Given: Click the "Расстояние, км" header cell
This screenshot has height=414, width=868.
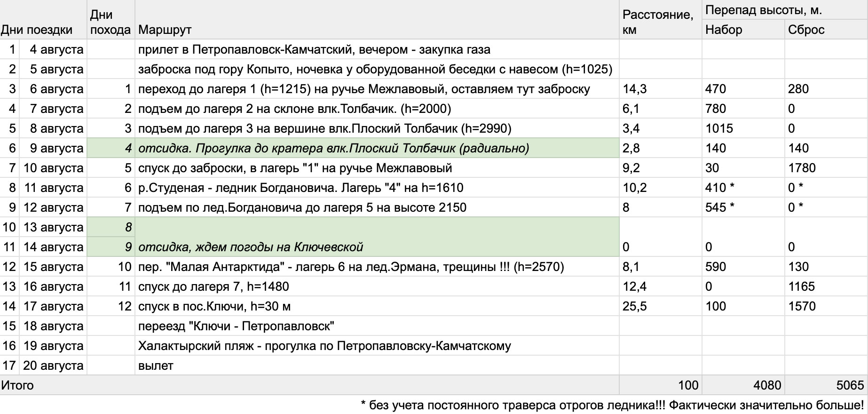Looking at the screenshot, I should pos(661,20).
